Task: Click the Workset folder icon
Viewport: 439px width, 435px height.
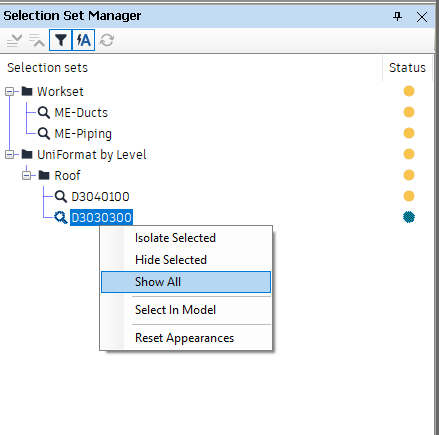Action: click(x=27, y=91)
